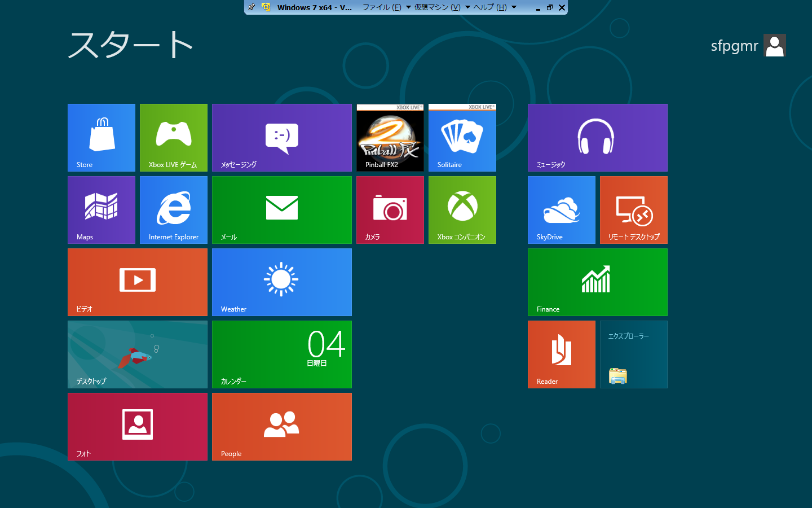Screen dimensions: 812x508
Task: Launch the Reader tile
Action: point(562,354)
